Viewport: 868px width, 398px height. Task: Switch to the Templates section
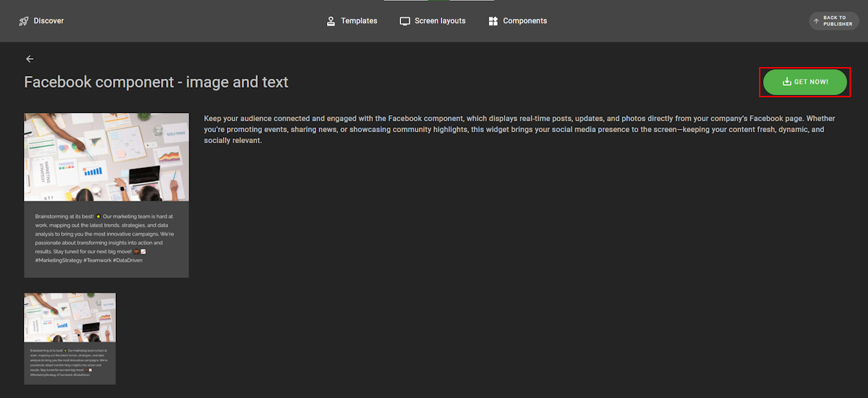click(x=359, y=21)
